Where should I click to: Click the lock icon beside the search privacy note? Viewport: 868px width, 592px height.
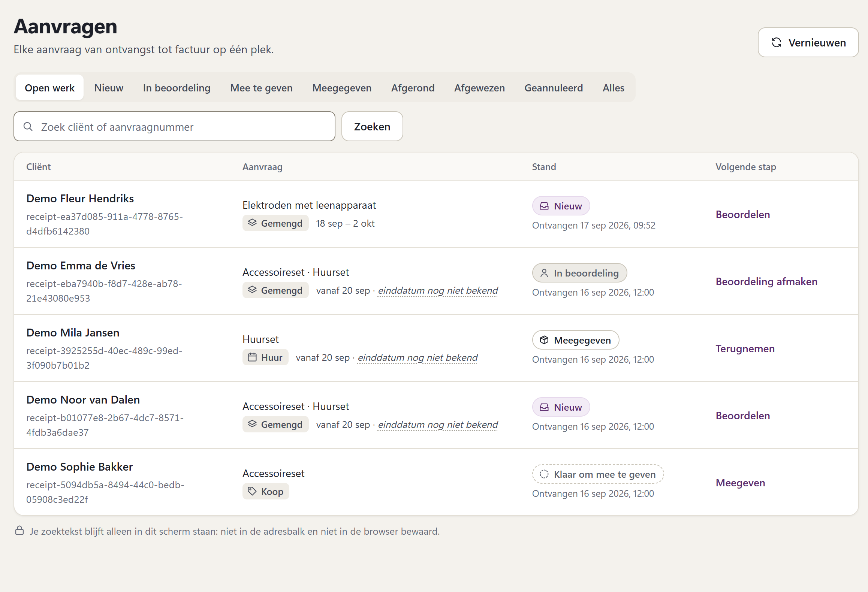19,531
